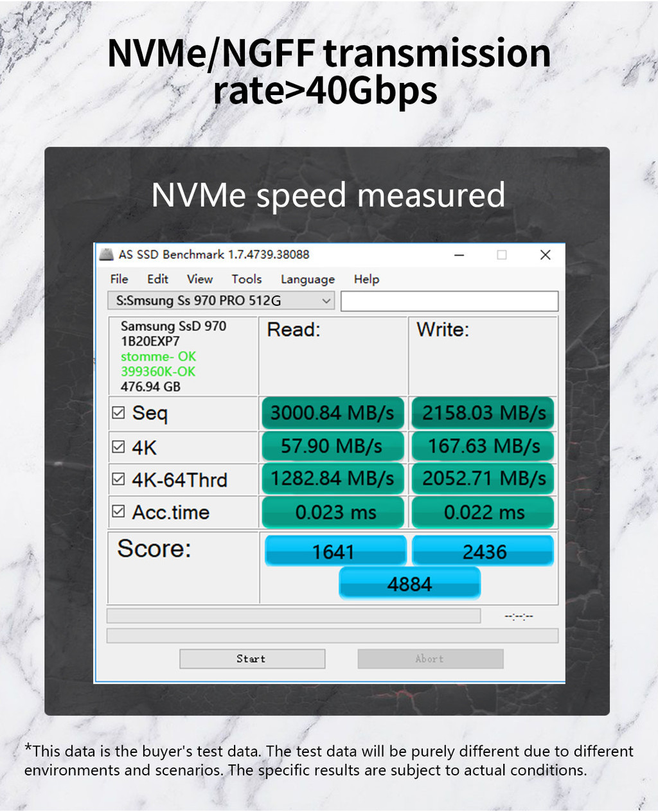Click the Seq read result showing 3000.84 MB/s

tap(332, 412)
